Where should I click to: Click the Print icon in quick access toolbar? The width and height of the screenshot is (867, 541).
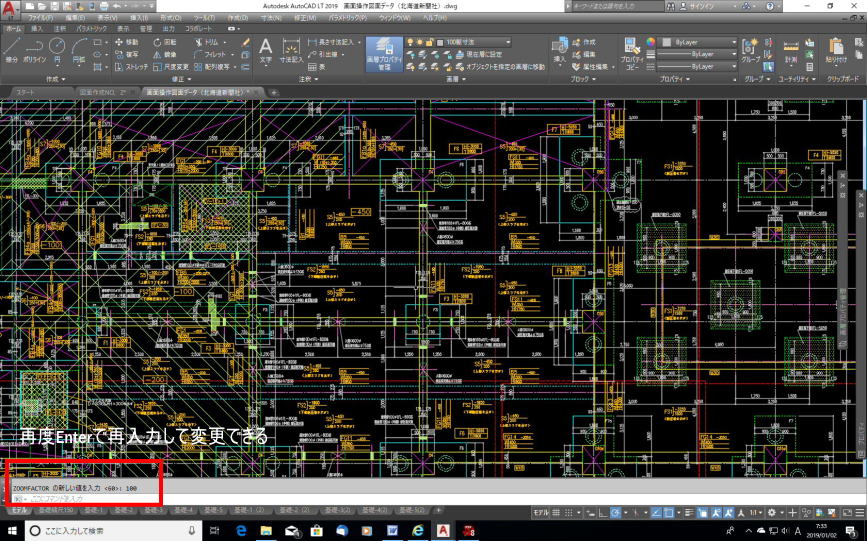(x=104, y=6)
